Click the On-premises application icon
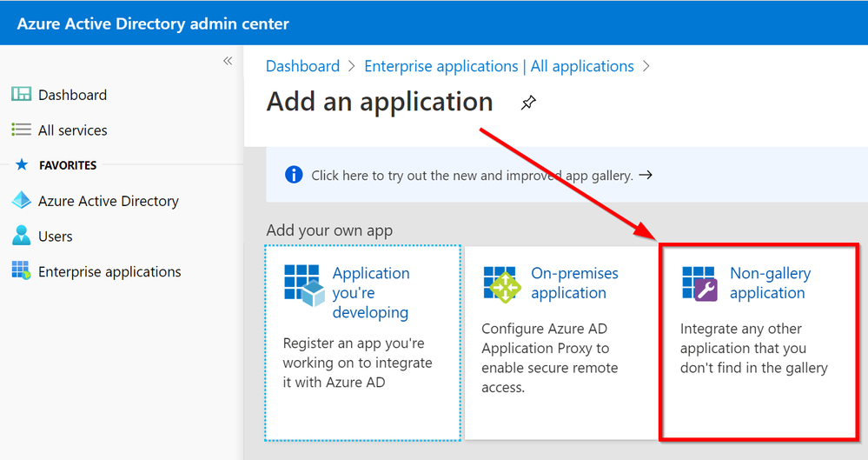Image resolution: width=868 pixels, height=460 pixels. coord(503,284)
